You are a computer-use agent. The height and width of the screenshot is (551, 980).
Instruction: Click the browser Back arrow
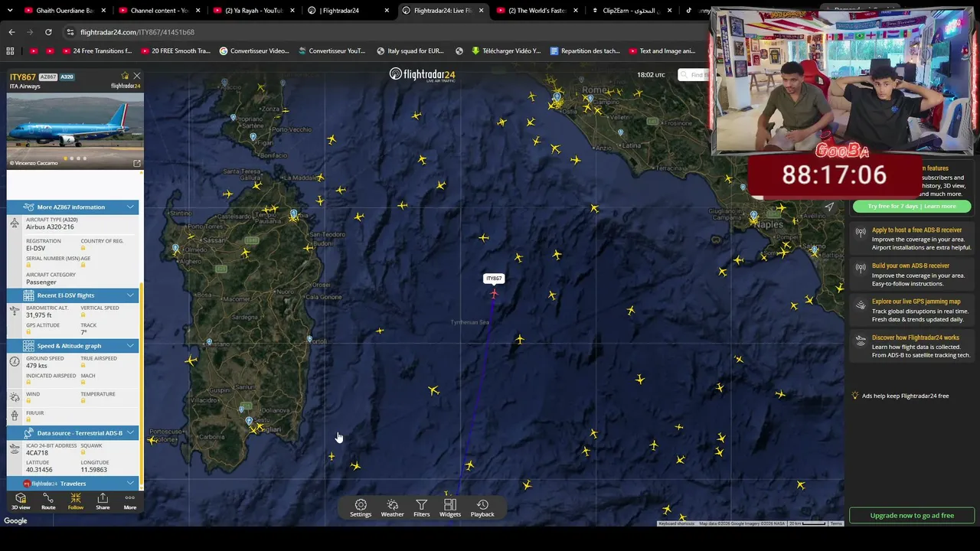click(x=11, y=32)
